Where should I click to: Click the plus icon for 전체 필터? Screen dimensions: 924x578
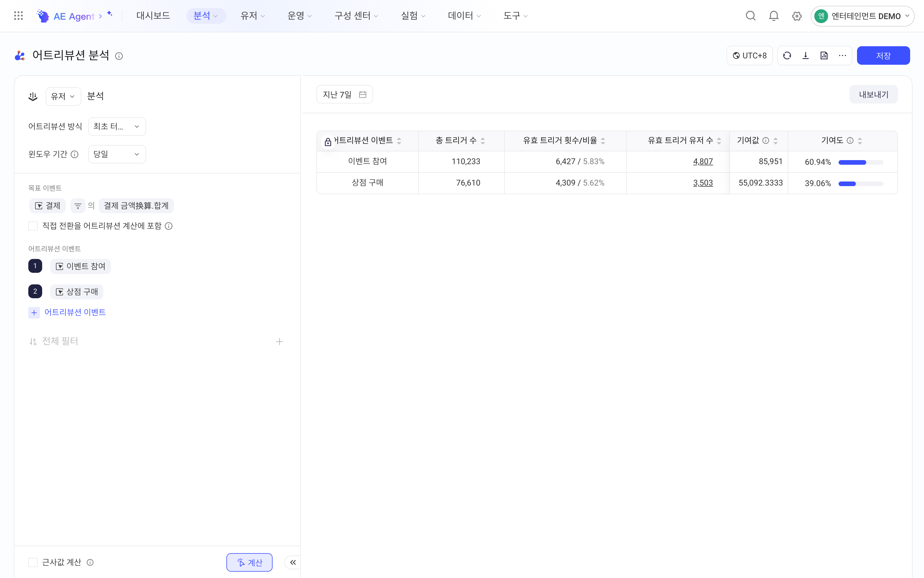[280, 342]
